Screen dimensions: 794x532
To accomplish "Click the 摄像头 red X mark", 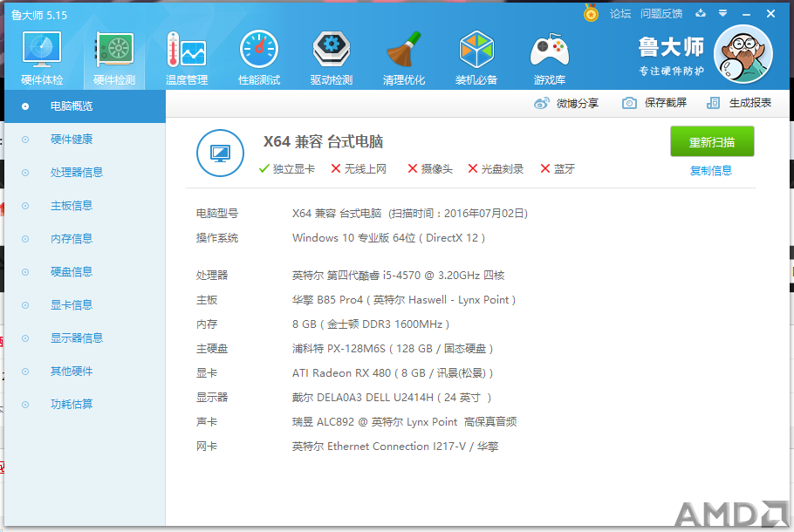I will (412, 168).
